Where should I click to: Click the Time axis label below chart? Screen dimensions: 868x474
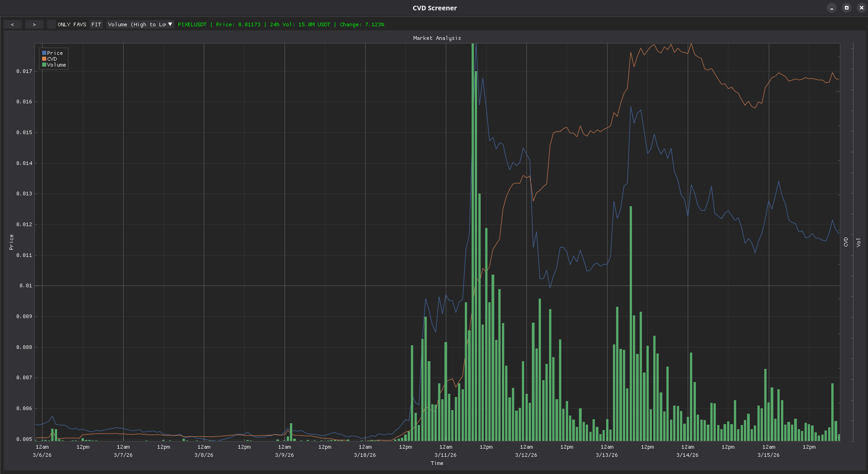pos(437,463)
